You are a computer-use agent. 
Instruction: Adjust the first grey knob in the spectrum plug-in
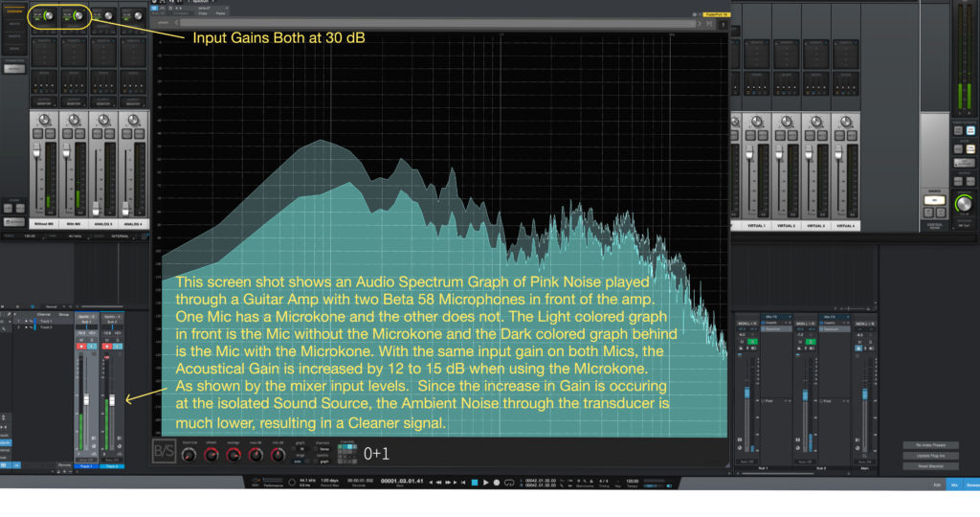pyautogui.click(x=189, y=455)
